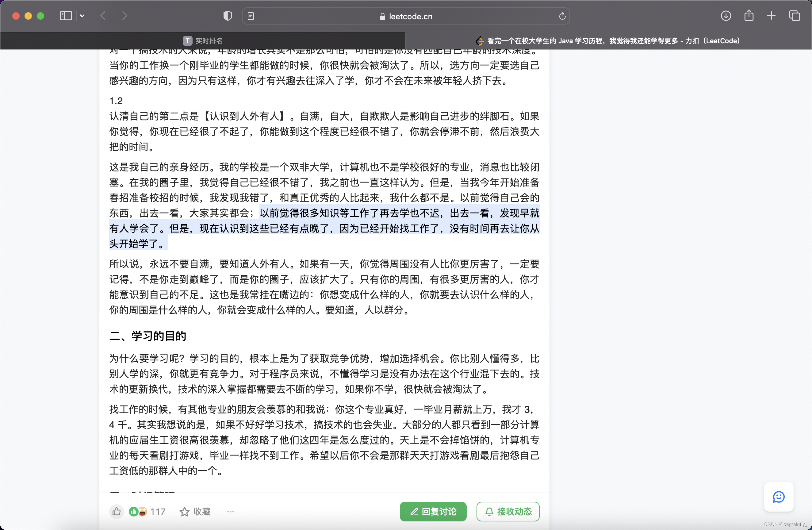Image resolution: width=812 pixels, height=530 pixels.
Task: Show the tab overview
Action: (794, 16)
